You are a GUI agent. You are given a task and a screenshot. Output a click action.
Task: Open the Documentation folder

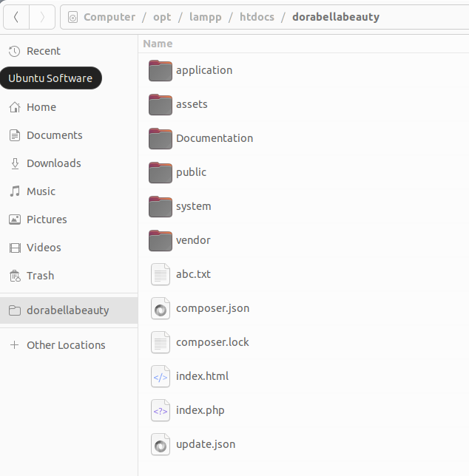(214, 138)
